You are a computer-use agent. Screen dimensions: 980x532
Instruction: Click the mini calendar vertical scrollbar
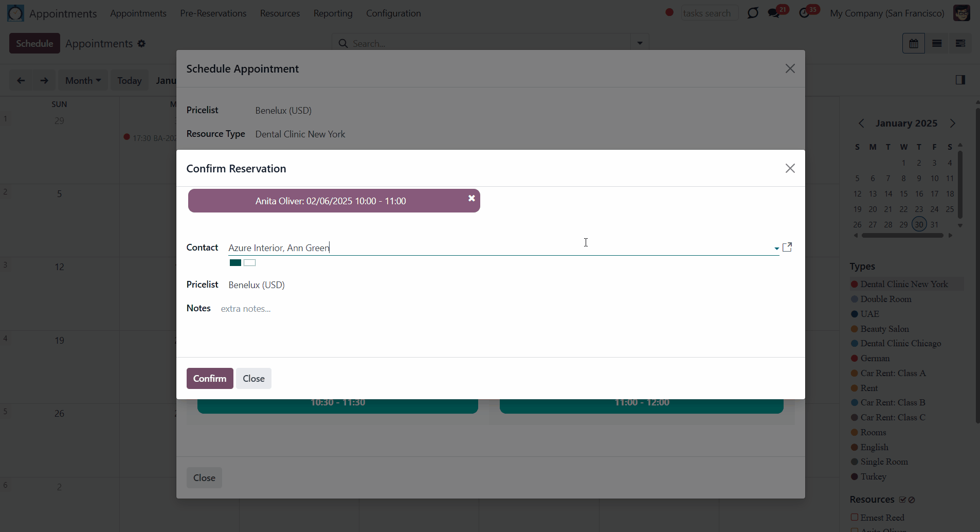tap(960, 184)
